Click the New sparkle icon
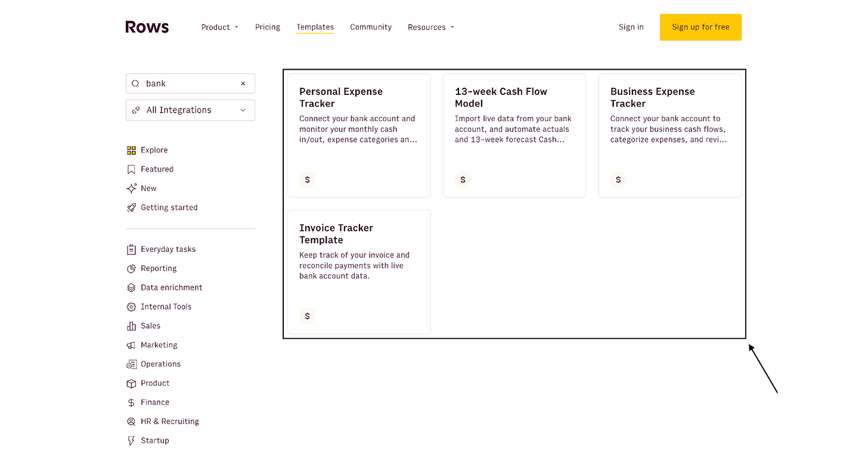This screenshot has height=451, width=868. tap(131, 189)
